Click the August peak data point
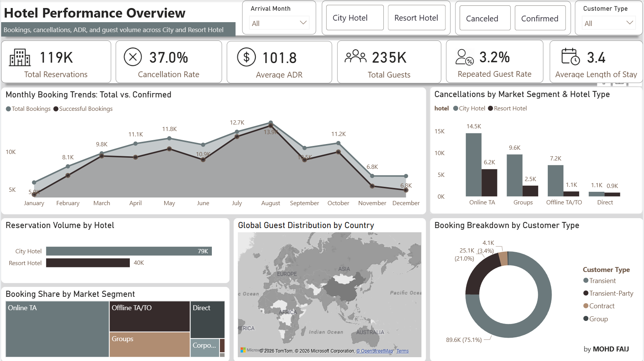 coord(271,123)
